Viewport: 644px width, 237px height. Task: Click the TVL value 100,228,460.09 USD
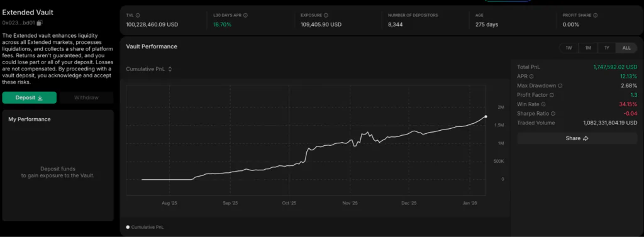(152, 25)
